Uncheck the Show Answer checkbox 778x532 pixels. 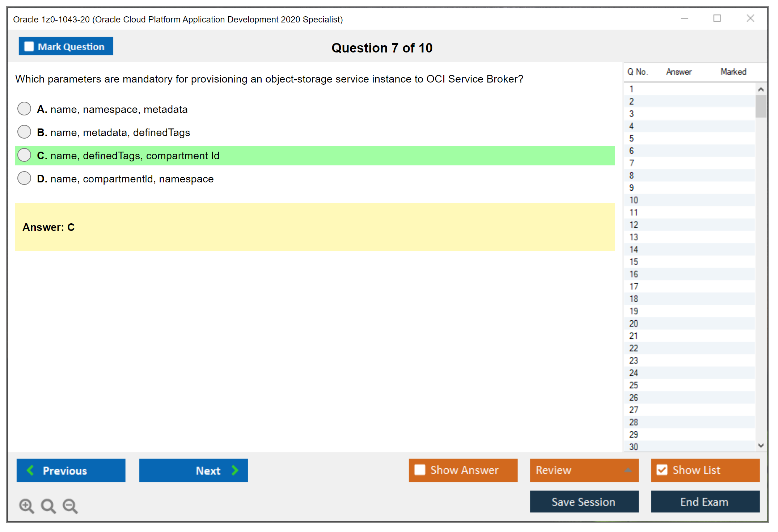pos(420,470)
